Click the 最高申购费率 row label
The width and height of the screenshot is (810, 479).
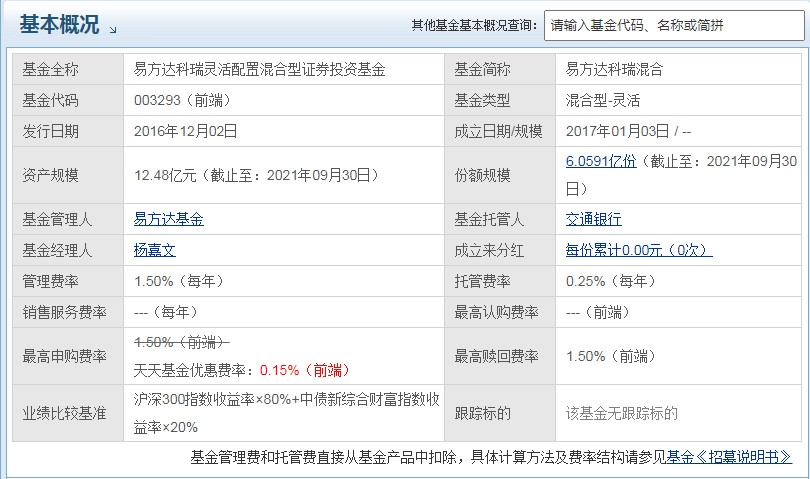coord(64,356)
